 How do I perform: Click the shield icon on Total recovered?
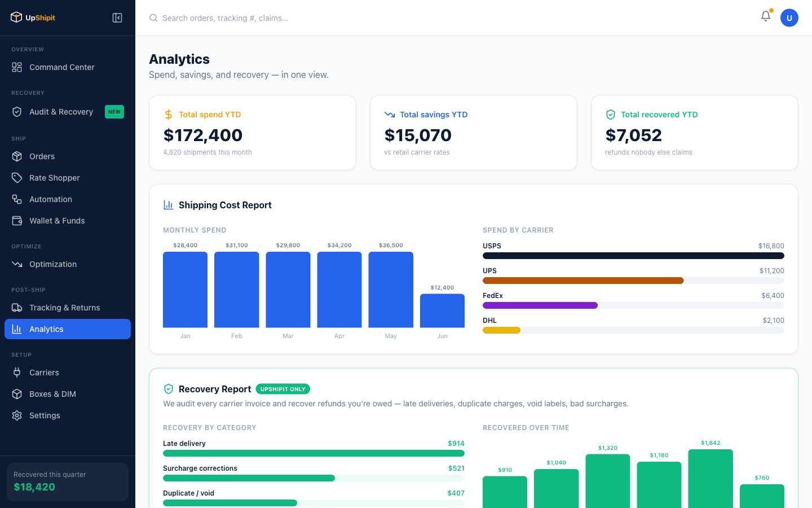[611, 115]
